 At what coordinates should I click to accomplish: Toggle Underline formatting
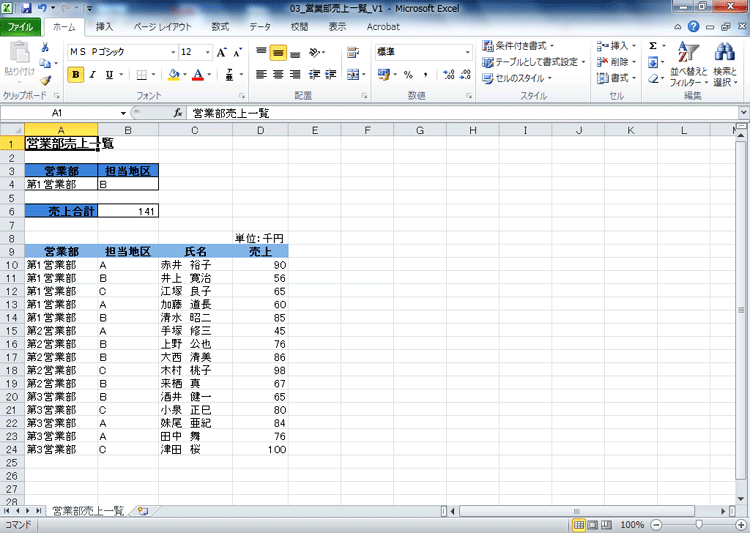(109, 75)
